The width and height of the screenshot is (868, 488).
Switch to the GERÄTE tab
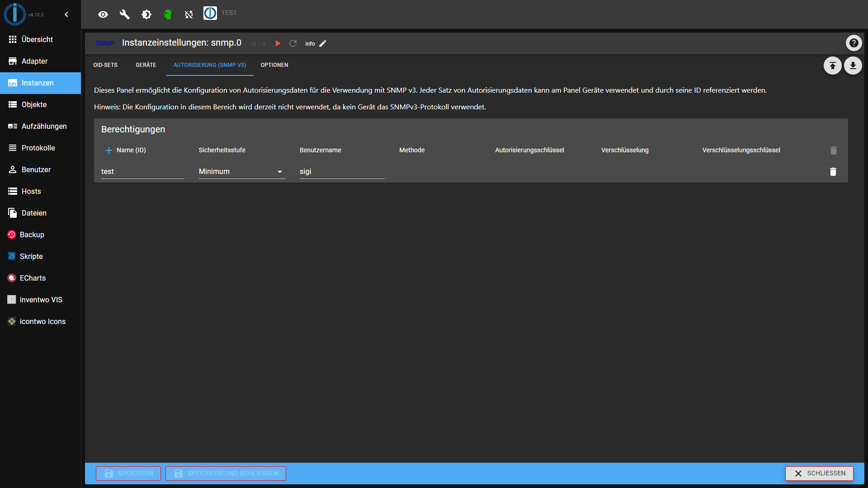[146, 65]
